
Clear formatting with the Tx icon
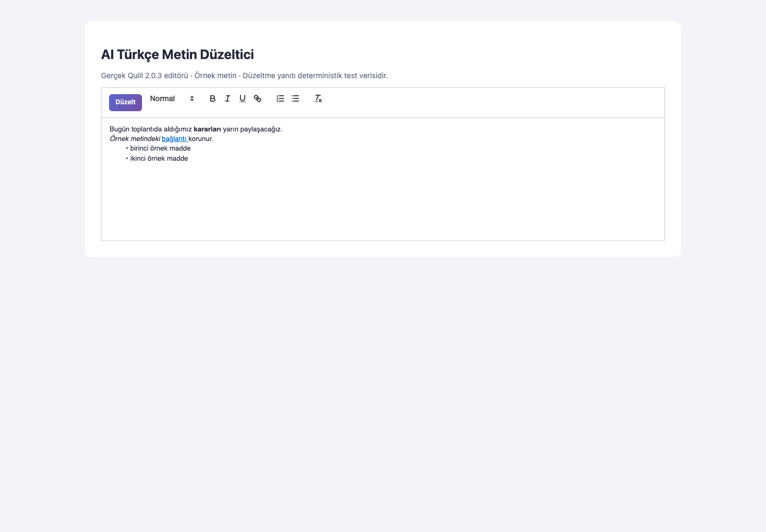pyautogui.click(x=318, y=98)
